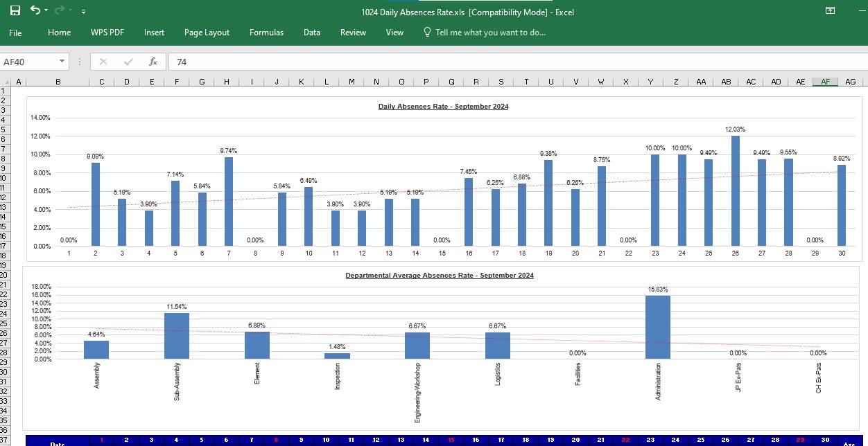Open the Data tab
Screen dimensions: 868x446
[311, 33]
